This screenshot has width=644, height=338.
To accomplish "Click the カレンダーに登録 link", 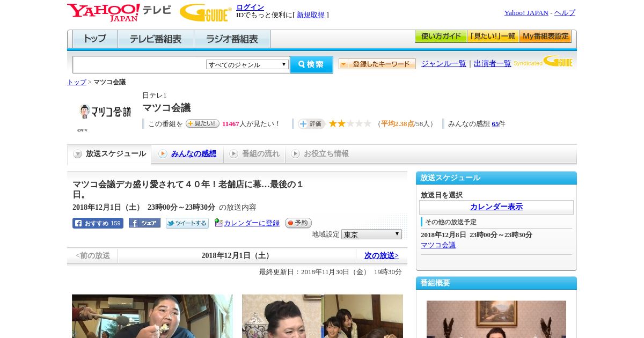I will pyautogui.click(x=252, y=223).
